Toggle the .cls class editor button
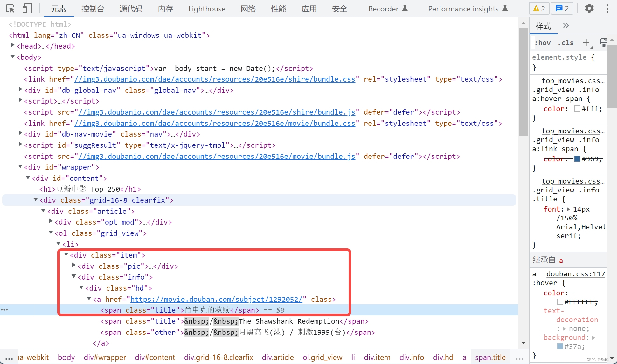The height and width of the screenshot is (364, 617). (x=565, y=43)
